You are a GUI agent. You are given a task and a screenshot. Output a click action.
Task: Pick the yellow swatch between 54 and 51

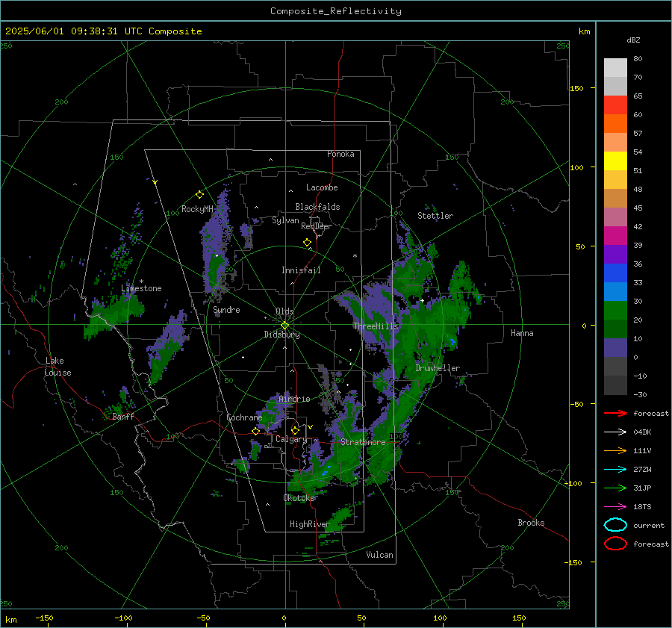point(615,161)
